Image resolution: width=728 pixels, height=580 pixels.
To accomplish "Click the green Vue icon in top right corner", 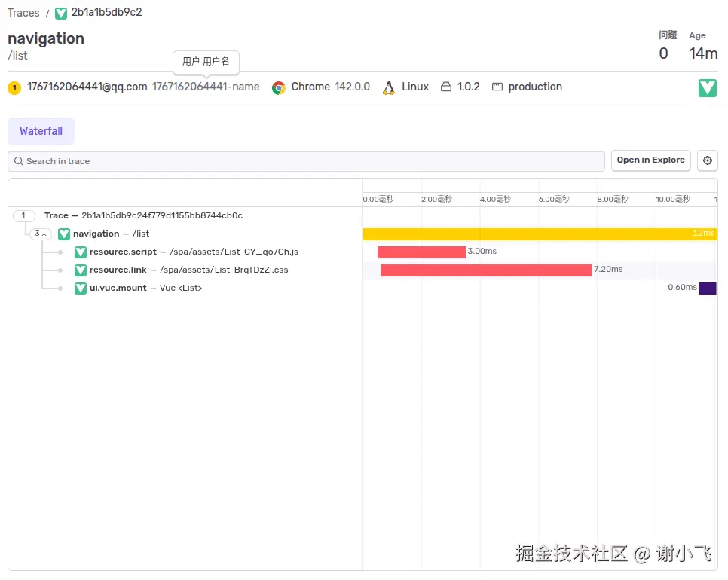I will [707, 87].
